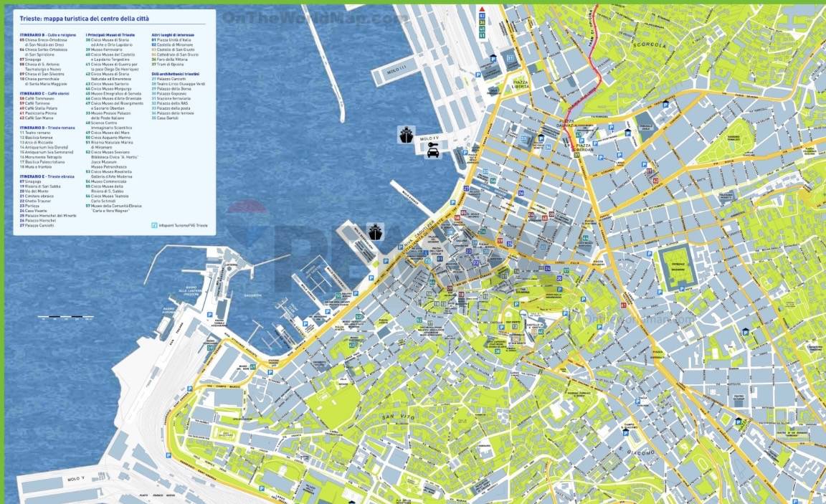Click 'Altri luoghi di interesse' legend heading
826x504 pixels.
(x=171, y=34)
